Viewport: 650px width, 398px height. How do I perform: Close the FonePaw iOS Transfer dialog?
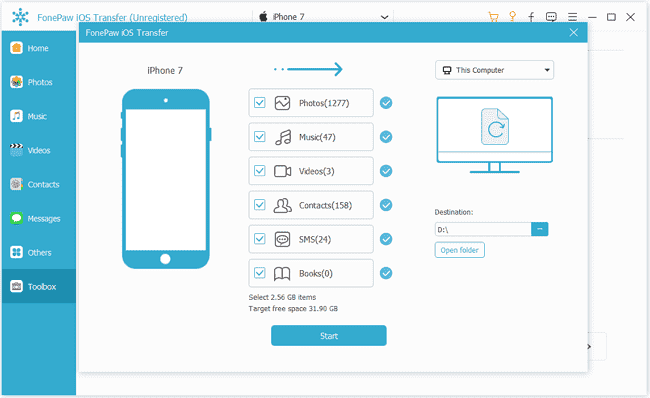point(573,32)
